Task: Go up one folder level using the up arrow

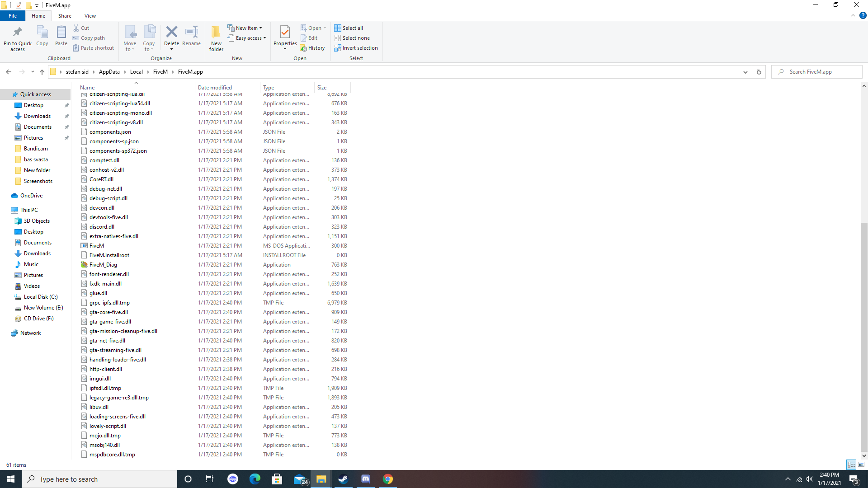Action: [x=42, y=72]
